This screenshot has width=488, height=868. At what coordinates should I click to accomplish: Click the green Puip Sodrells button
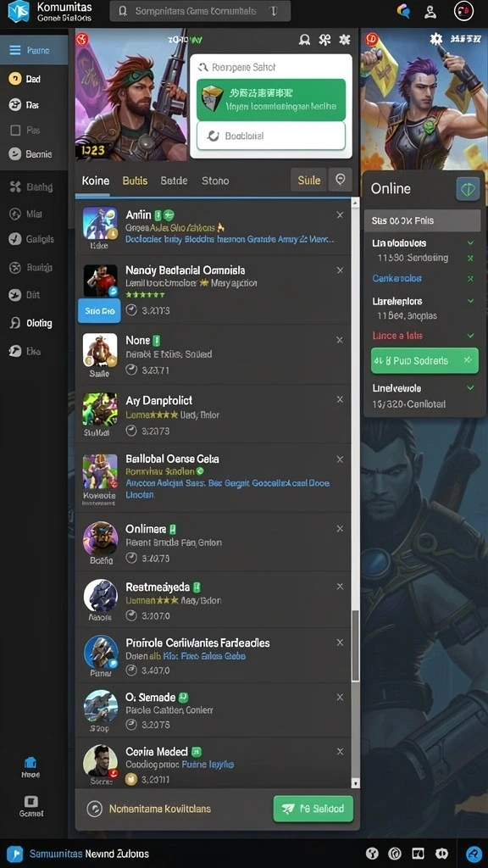pos(424,360)
